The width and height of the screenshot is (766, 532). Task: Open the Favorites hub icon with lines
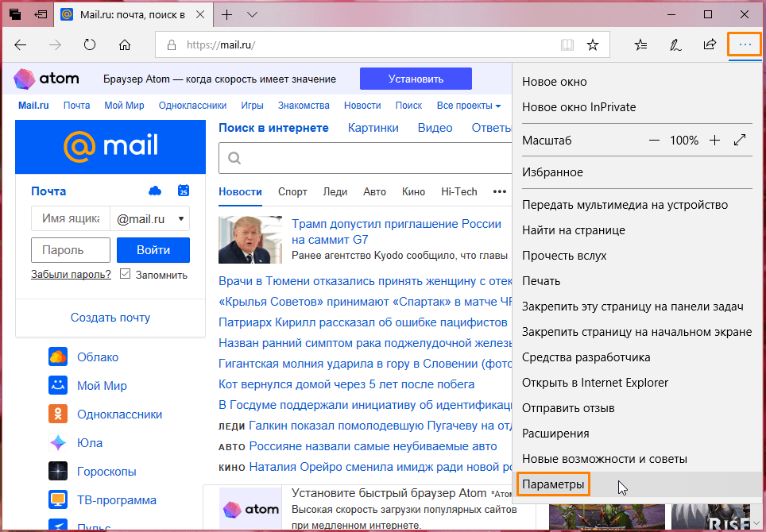pyautogui.click(x=640, y=45)
